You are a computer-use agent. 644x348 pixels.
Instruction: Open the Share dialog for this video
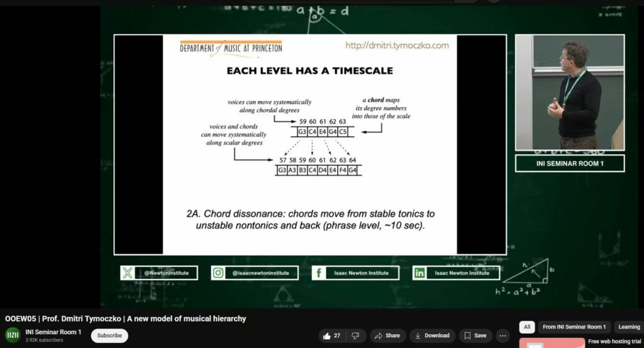(387, 335)
